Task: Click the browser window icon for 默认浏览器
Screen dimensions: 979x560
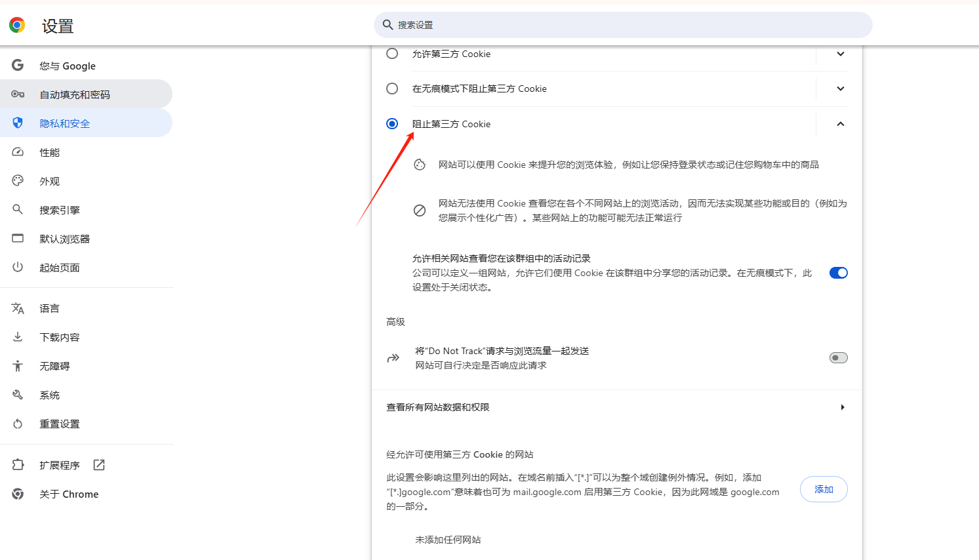Action: coord(18,238)
